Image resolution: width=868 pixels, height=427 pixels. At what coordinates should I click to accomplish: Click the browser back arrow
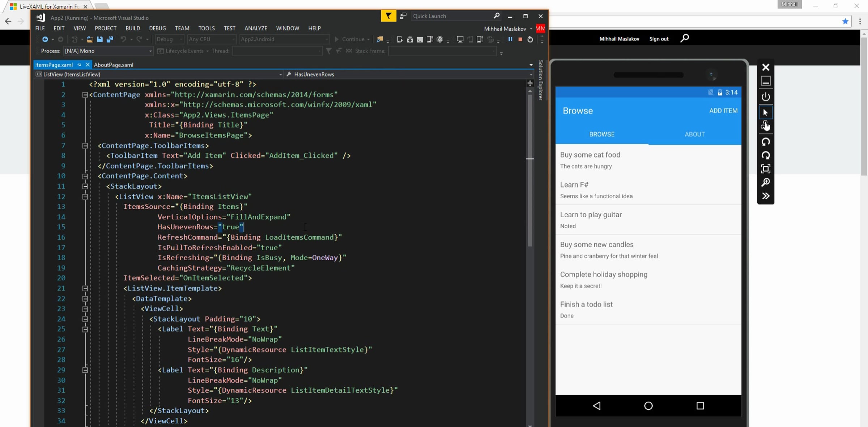coord(8,21)
